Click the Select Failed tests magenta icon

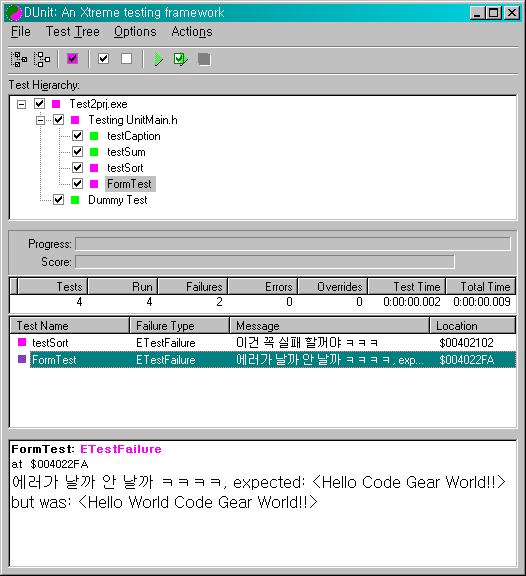tap(72, 59)
